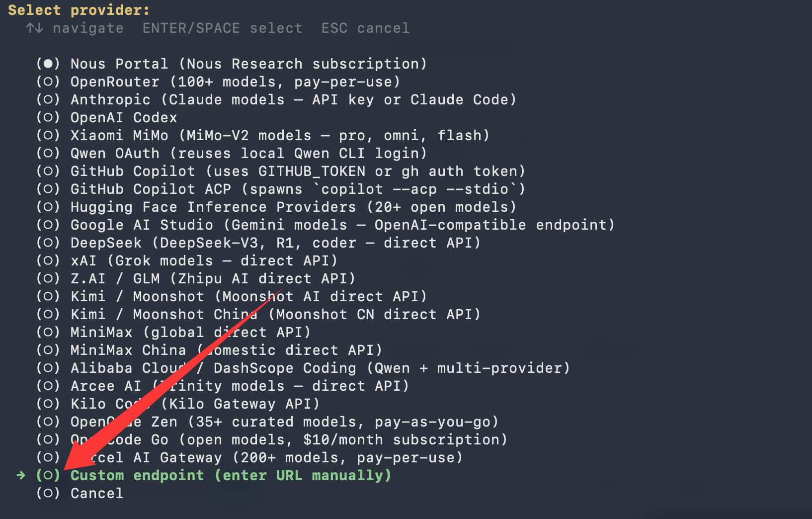Click the green arrow selection pointer
Viewport: 812px width, 519px height.
click(21, 476)
